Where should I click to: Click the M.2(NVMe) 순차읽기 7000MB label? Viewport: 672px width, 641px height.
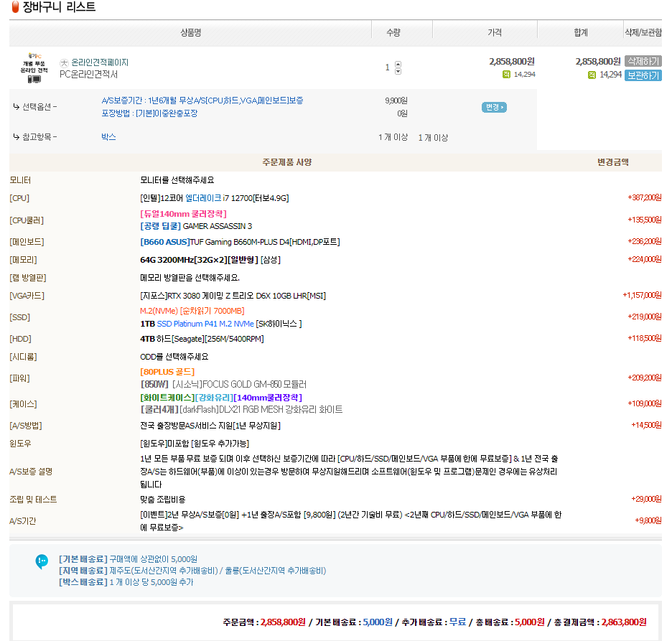point(192,311)
